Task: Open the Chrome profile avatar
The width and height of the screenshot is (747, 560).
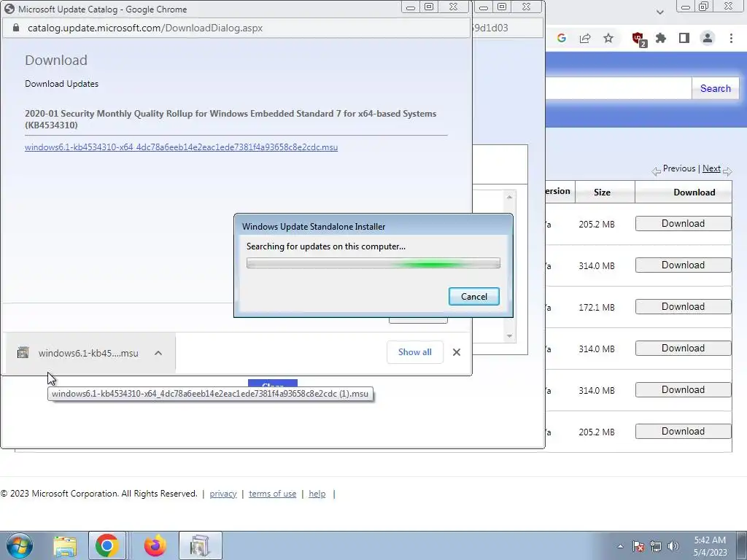Action: pyautogui.click(x=708, y=38)
